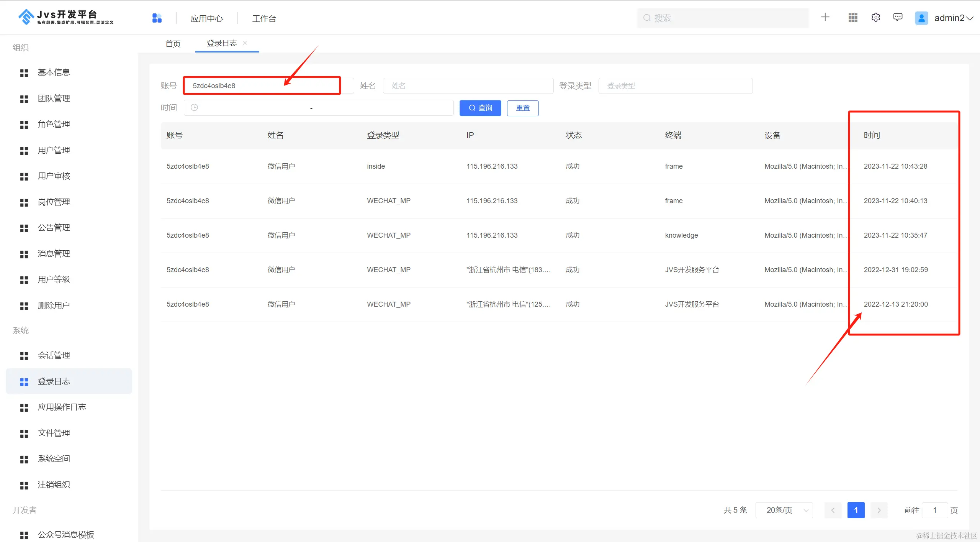Screen dimensions: 980x542
Task: Open the 登录类型 select field
Action: coord(675,86)
